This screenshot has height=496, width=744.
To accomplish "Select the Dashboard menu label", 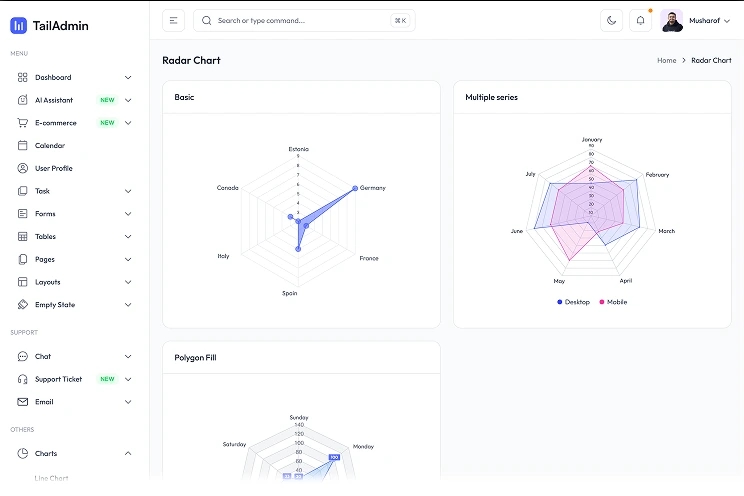I will [53, 77].
